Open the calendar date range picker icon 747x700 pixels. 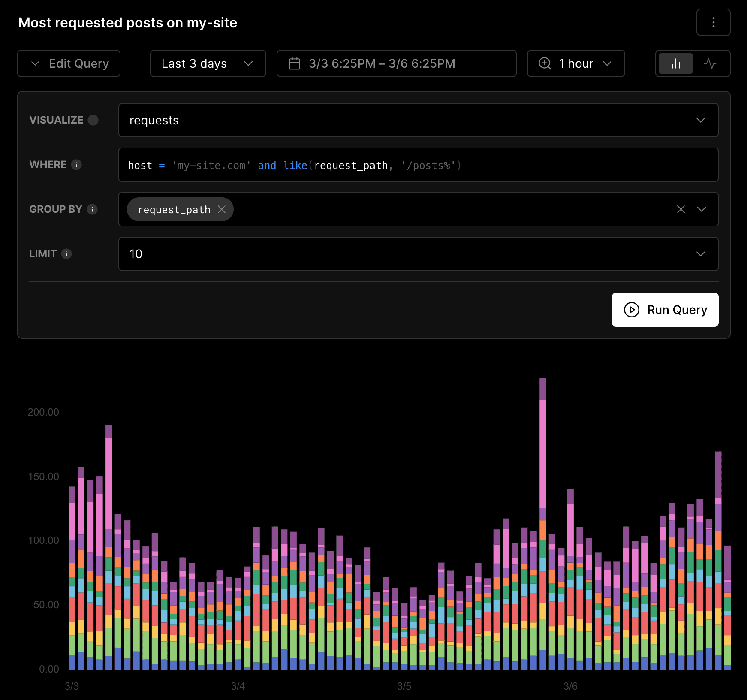coord(295,63)
